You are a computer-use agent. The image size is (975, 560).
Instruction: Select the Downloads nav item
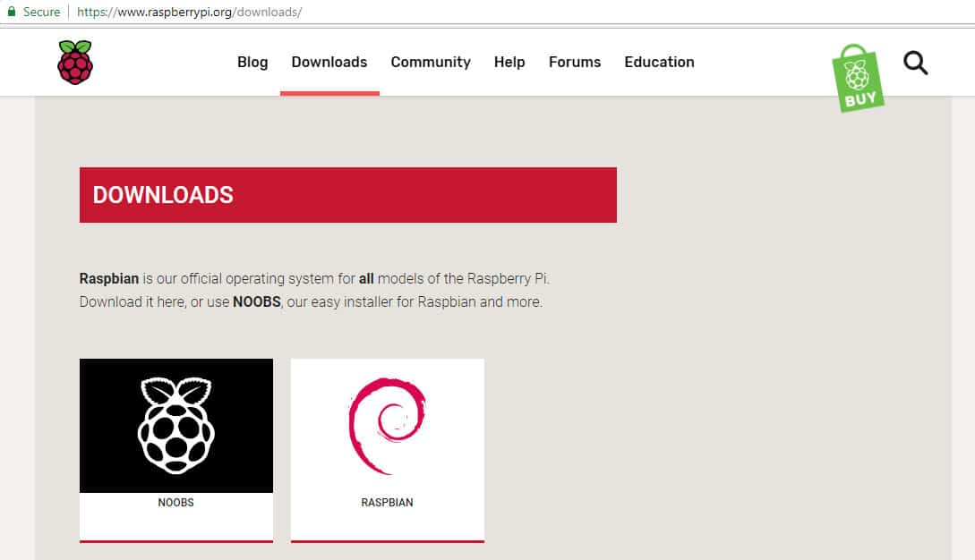pos(329,62)
